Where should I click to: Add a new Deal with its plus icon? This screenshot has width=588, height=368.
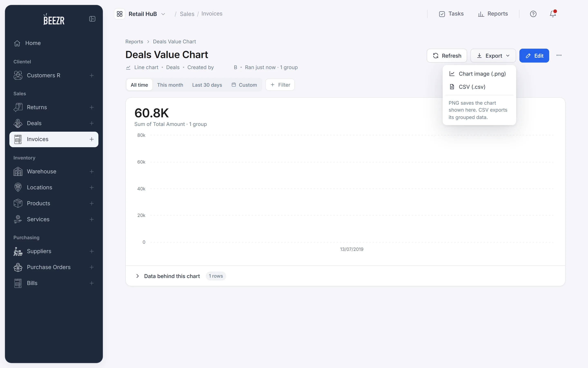[92, 123]
